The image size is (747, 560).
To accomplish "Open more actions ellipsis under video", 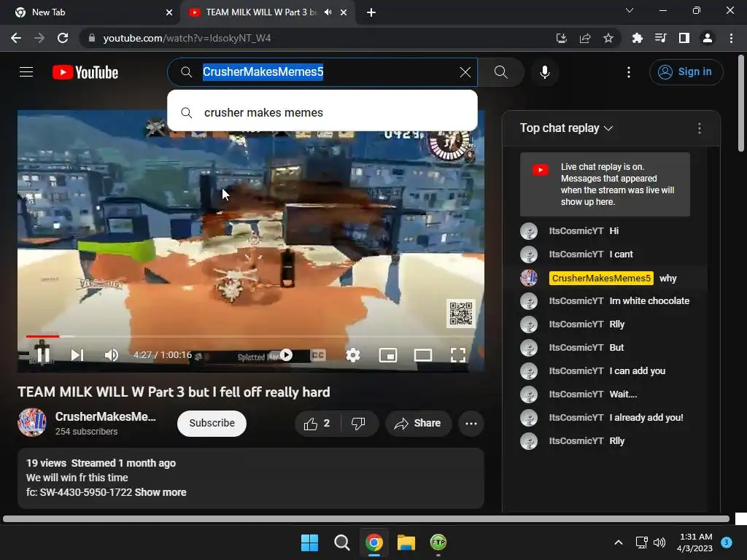I will pos(471,424).
